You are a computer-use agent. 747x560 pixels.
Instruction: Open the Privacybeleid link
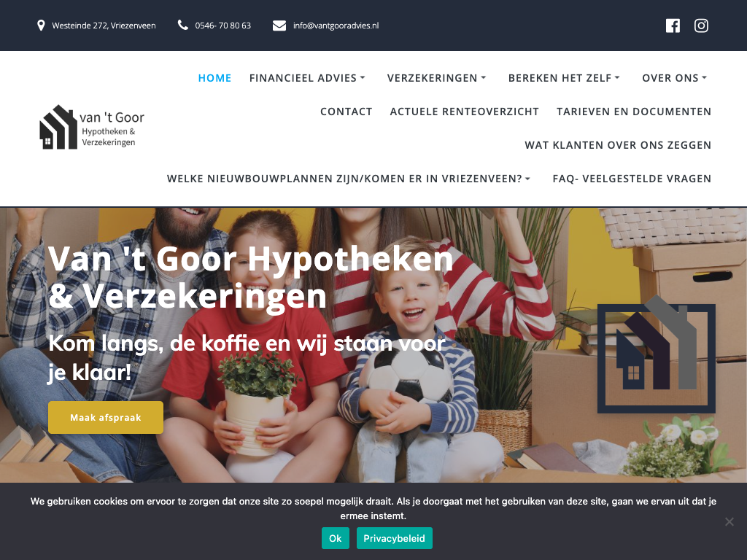(x=394, y=538)
